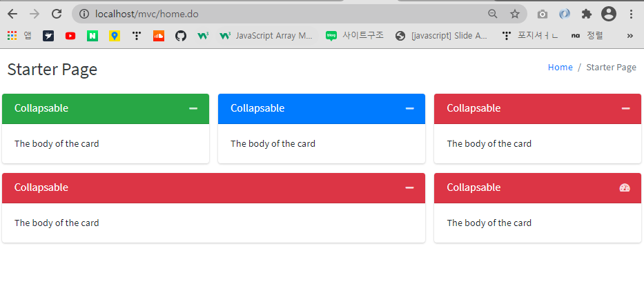This screenshot has height=306, width=644.
Task: Open the 사이트구조 blog bookmark
Action: (355, 36)
